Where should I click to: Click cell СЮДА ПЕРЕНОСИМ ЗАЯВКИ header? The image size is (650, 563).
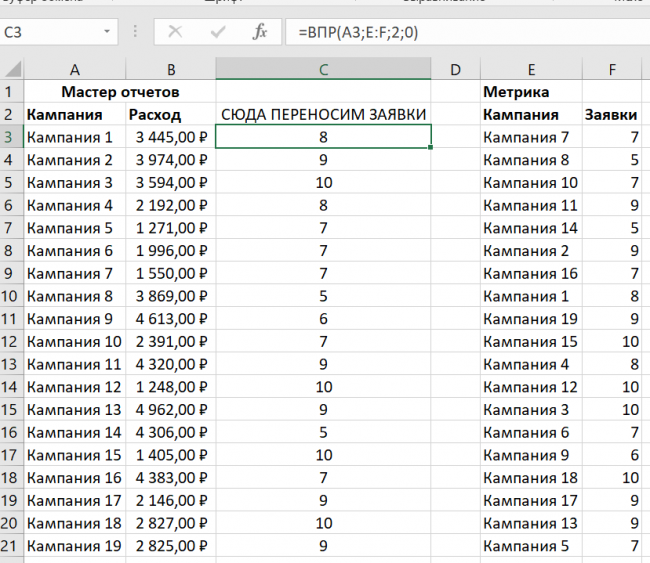[323, 115]
